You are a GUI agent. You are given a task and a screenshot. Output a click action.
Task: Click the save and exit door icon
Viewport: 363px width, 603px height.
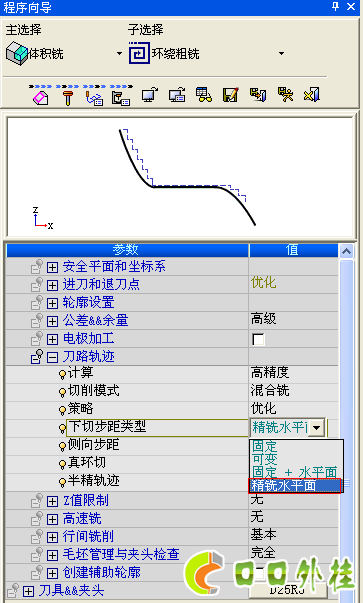point(258,95)
